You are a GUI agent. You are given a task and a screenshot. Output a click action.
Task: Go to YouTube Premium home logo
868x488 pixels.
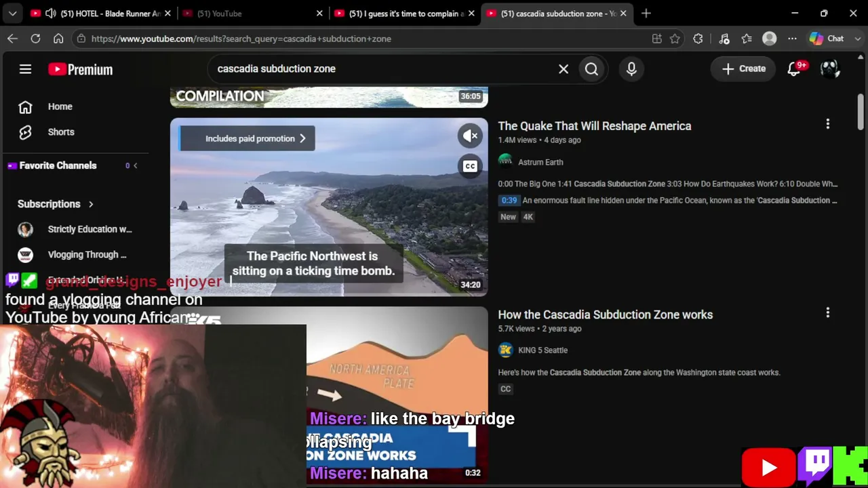coord(80,69)
